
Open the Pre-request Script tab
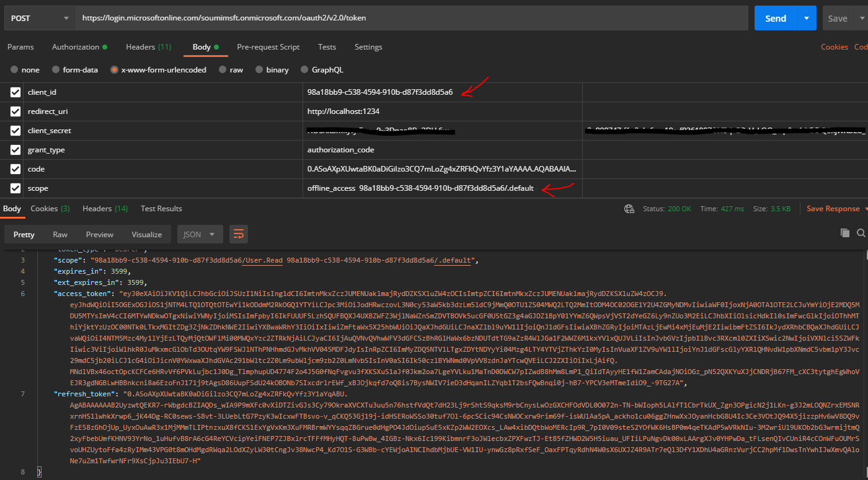point(268,47)
